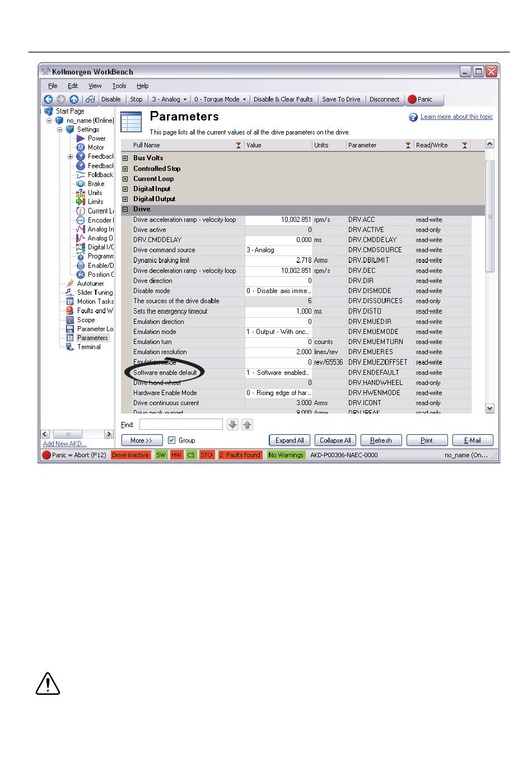Screen dimensions: 532x780
Task: Toggle the Group checkbox
Action: (x=172, y=440)
